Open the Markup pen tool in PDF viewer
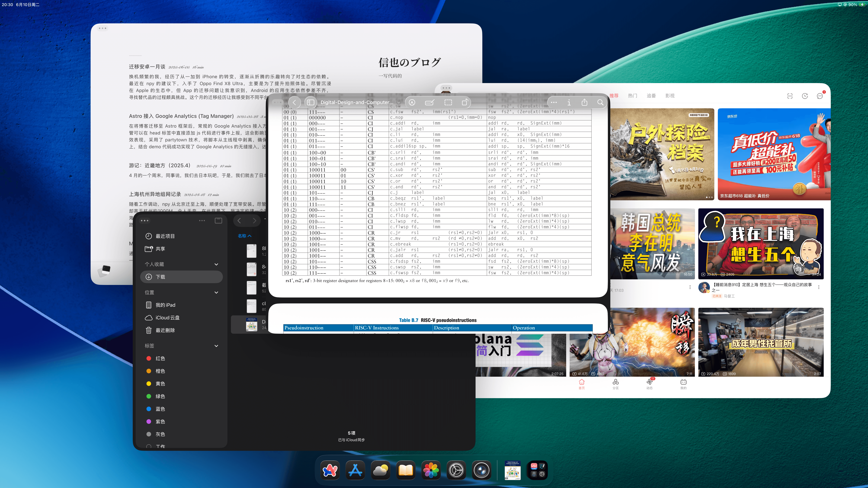Image resolution: width=868 pixels, height=488 pixels. pos(412,102)
